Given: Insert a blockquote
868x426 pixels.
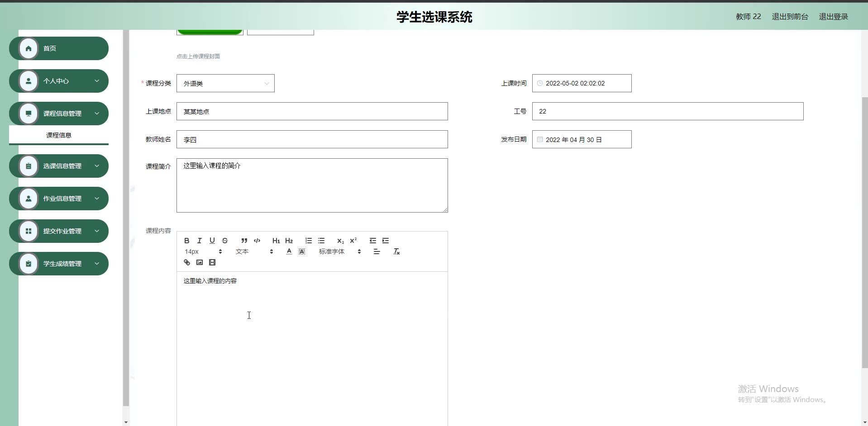Looking at the screenshot, I should tap(244, 241).
